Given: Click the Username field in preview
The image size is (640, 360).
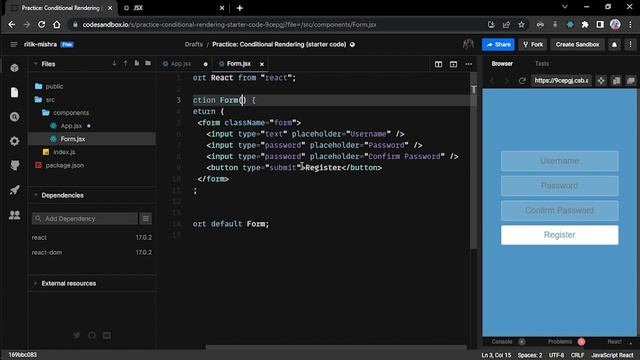Looking at the screenshot, I should 560,161.
